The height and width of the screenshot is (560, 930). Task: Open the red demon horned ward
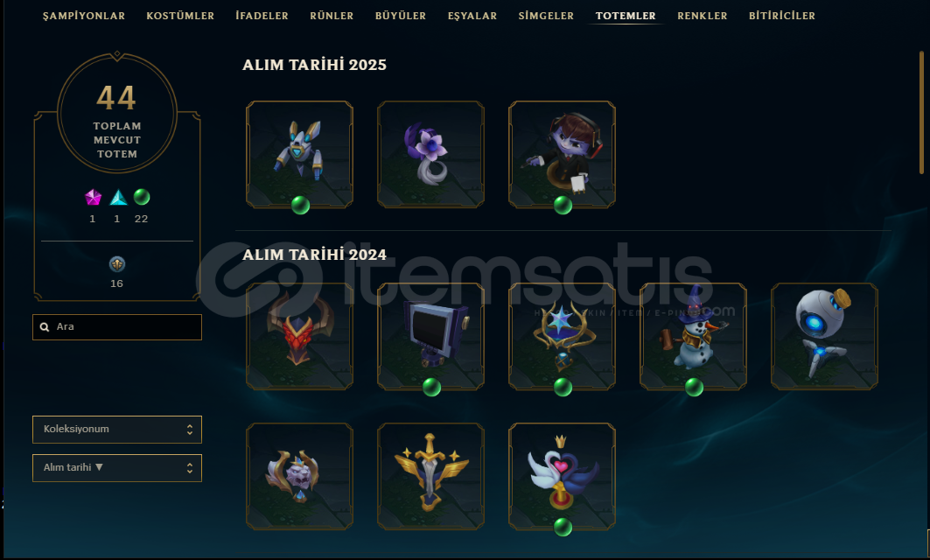click(299, 336)
